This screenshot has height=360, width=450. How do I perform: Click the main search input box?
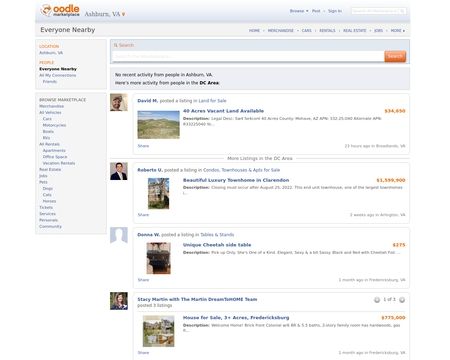(248, 56)
